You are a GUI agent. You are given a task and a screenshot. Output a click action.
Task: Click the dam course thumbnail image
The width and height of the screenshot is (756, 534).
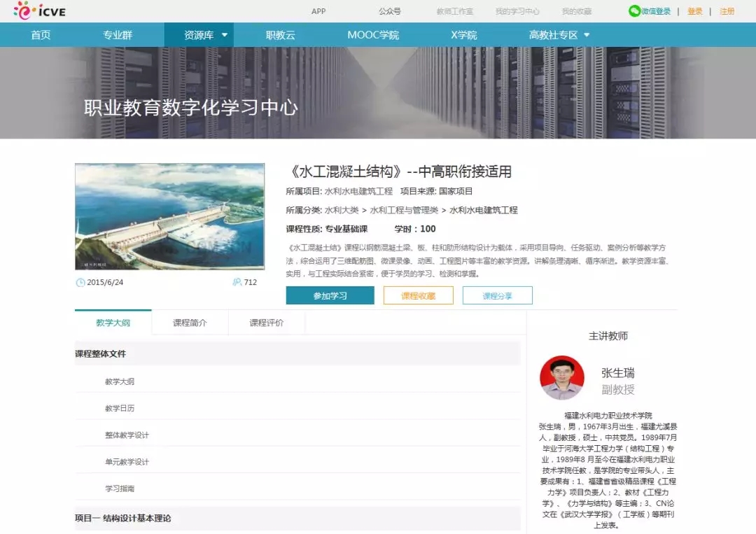pyautogui.click(x=169, y=216)
